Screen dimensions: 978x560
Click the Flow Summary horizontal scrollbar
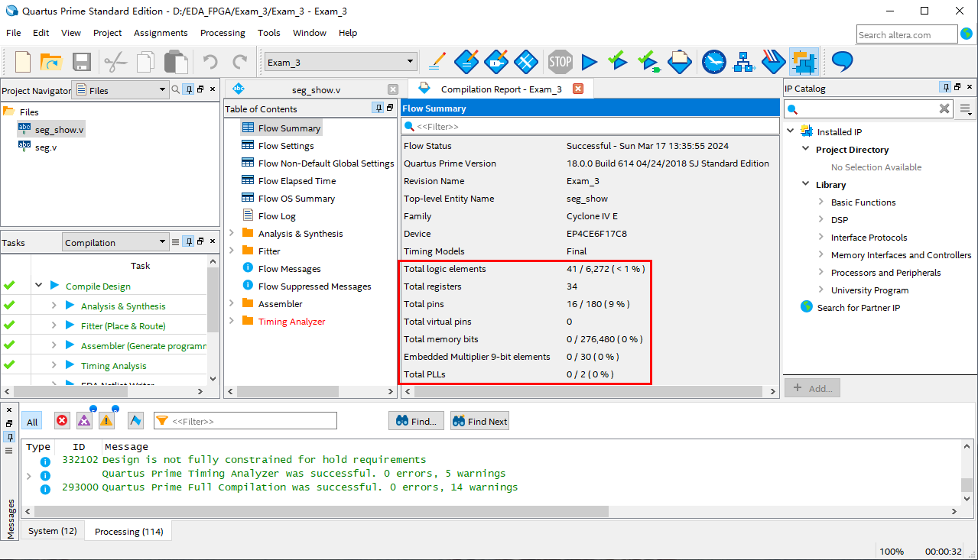[590, 391]
